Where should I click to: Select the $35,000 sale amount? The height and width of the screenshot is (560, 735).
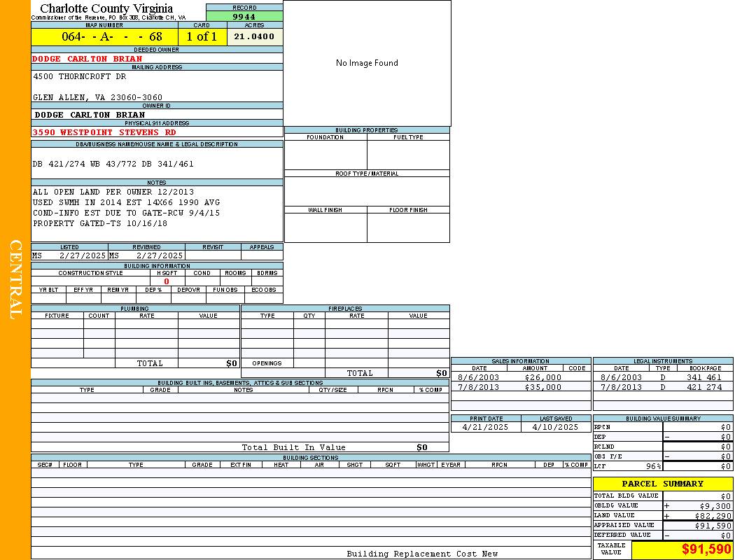point(542,387)
